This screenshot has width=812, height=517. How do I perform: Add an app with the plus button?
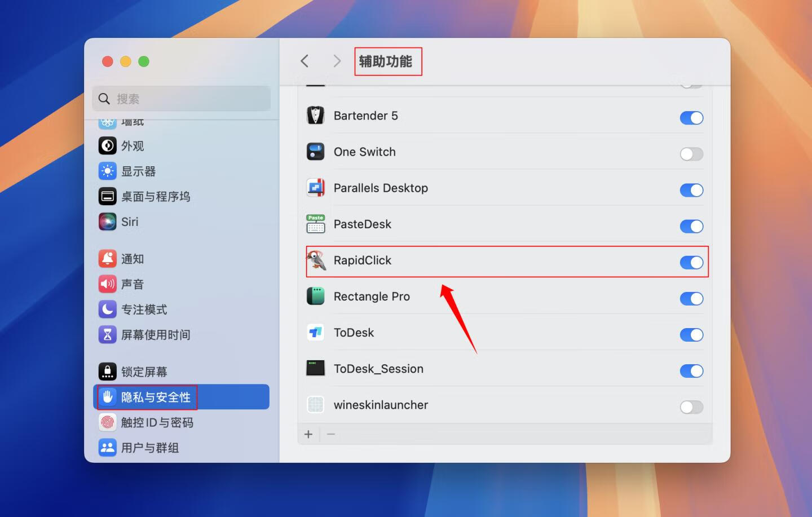click(x=308, y=434)
